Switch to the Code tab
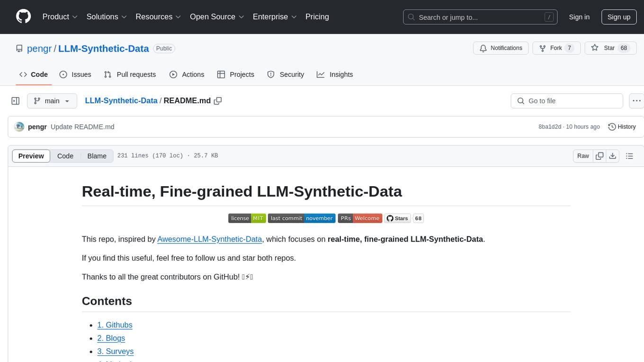This screenshot has width=644, height=362. [x=34, y=74]
